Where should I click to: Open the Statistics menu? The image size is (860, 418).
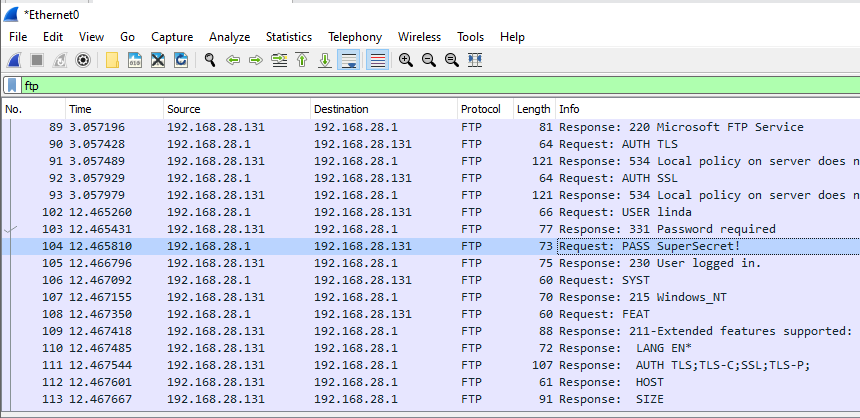point(289,37)
